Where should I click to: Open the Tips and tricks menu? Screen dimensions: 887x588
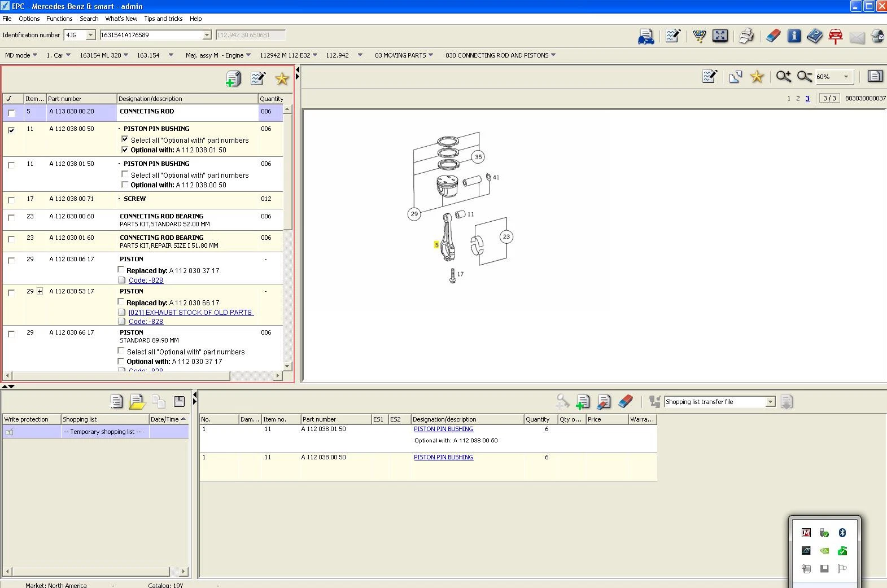coord(163,19)
